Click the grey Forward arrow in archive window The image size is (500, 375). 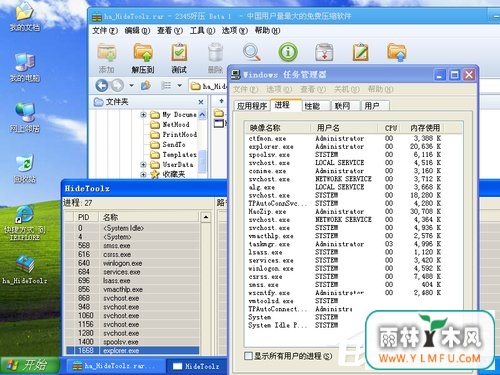[117, 86]
